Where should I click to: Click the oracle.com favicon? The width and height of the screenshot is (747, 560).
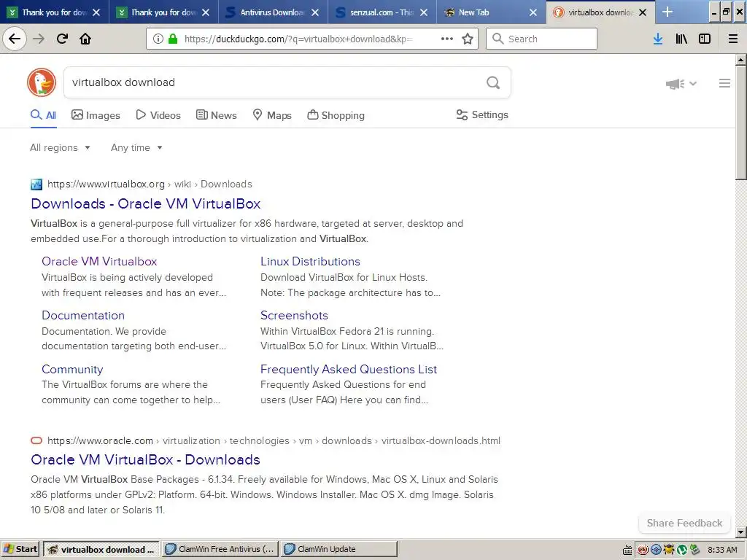(36, 440)
